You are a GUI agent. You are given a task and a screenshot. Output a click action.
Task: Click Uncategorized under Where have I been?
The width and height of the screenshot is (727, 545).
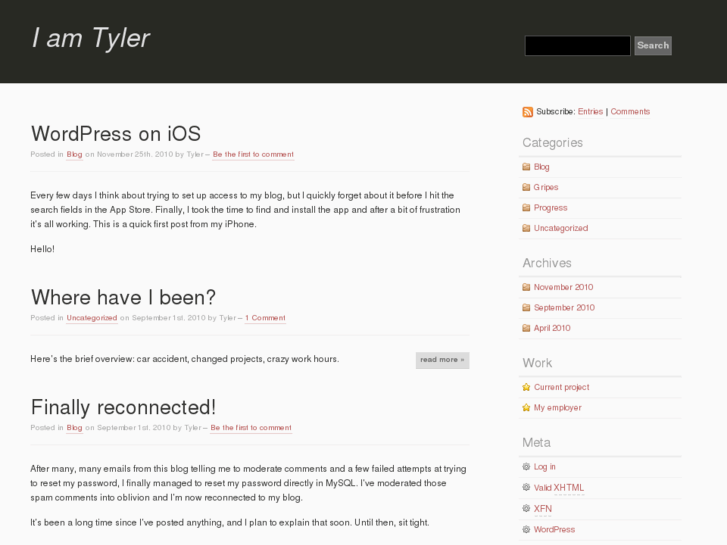[92, 318]
